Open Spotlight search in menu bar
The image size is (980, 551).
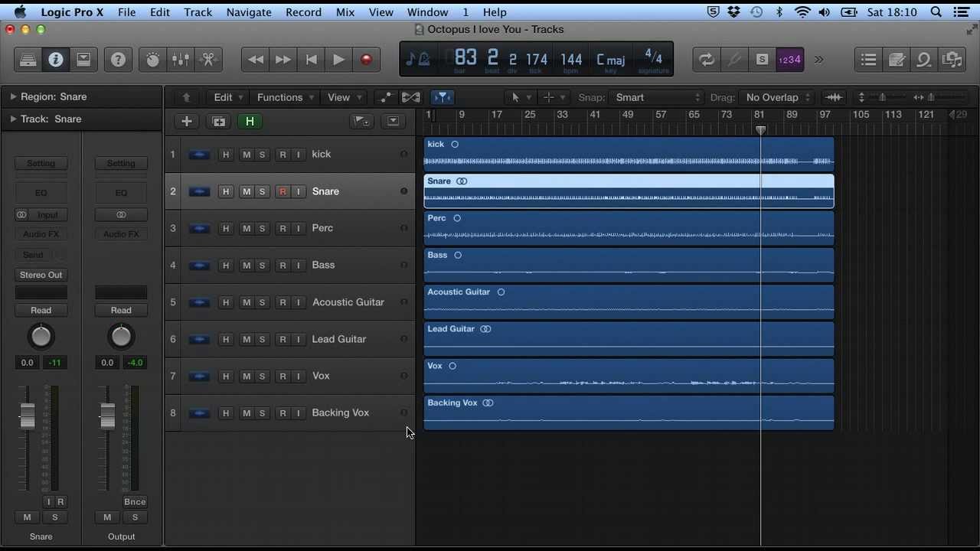936,11
